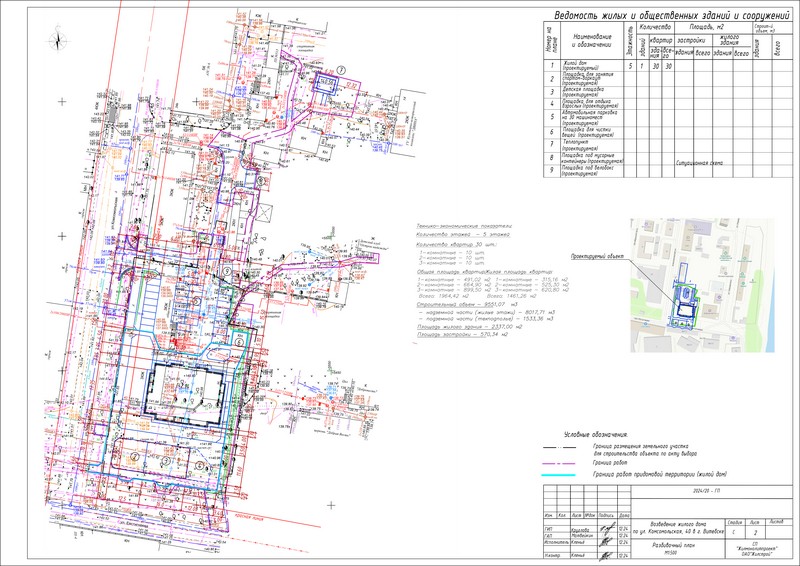
Task: Click the cyan legend line sample
Action: (x=559, y=475)
